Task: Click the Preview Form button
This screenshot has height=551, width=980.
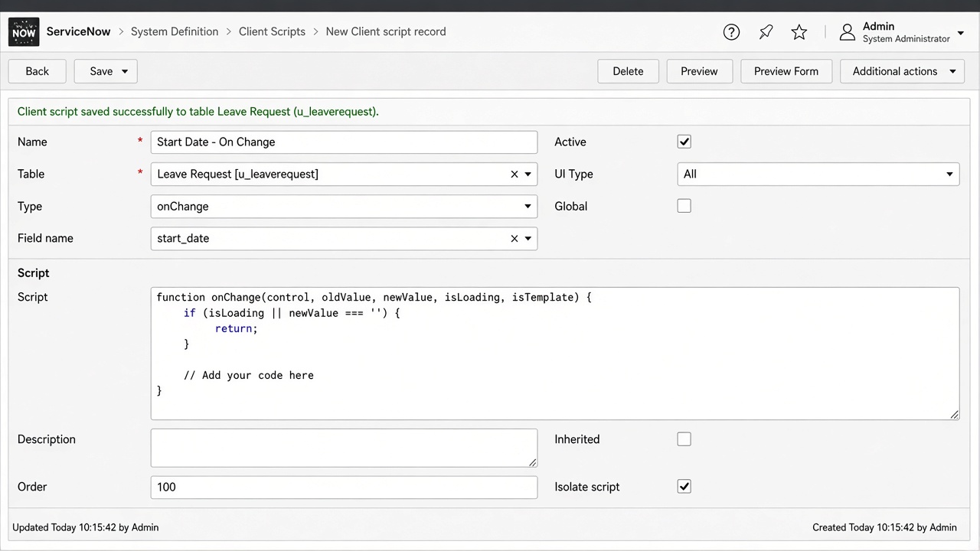Action: (786, 71)
